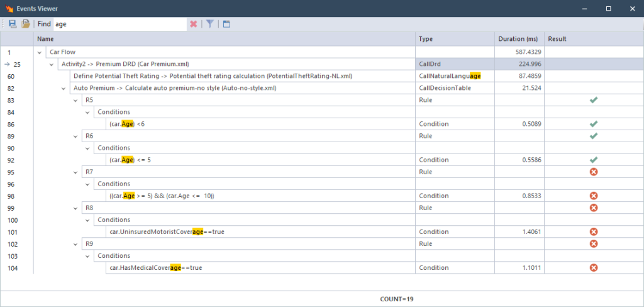Click the green checkmark result for R6
Viewport: 644px width, 307px height.
pyautogui.click(x=593, y=136)
